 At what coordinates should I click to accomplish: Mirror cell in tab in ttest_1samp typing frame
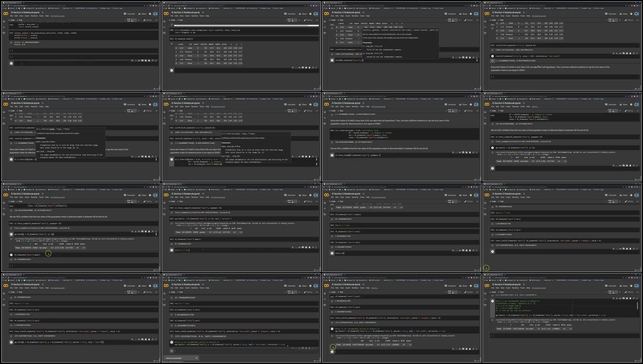[x=473, y=152]
